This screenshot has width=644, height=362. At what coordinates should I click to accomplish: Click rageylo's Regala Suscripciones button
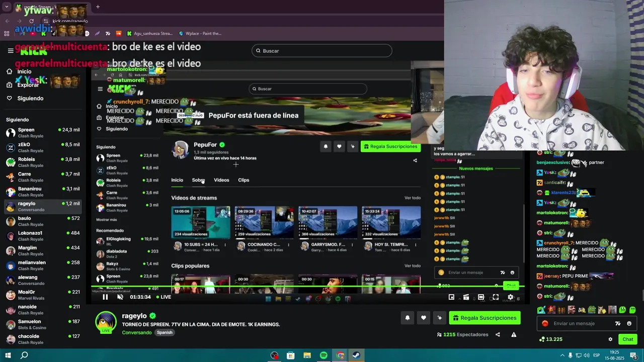click(x=485, y=318)
